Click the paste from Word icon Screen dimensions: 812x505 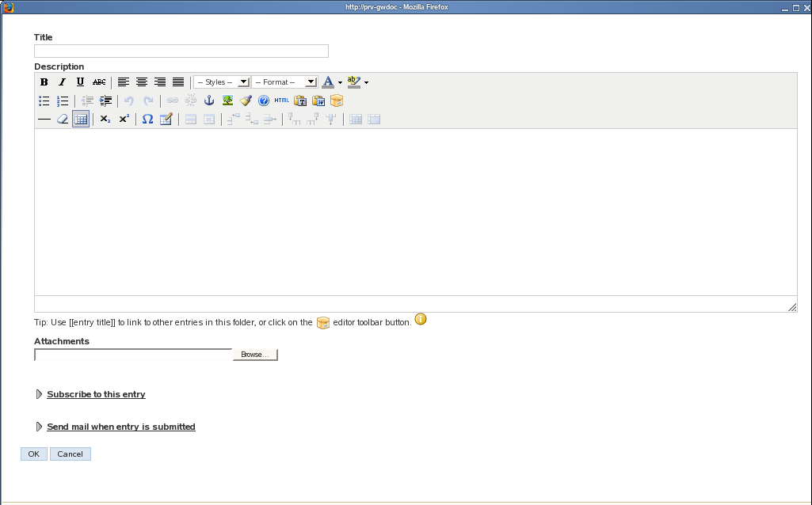[x=318, y=101]
